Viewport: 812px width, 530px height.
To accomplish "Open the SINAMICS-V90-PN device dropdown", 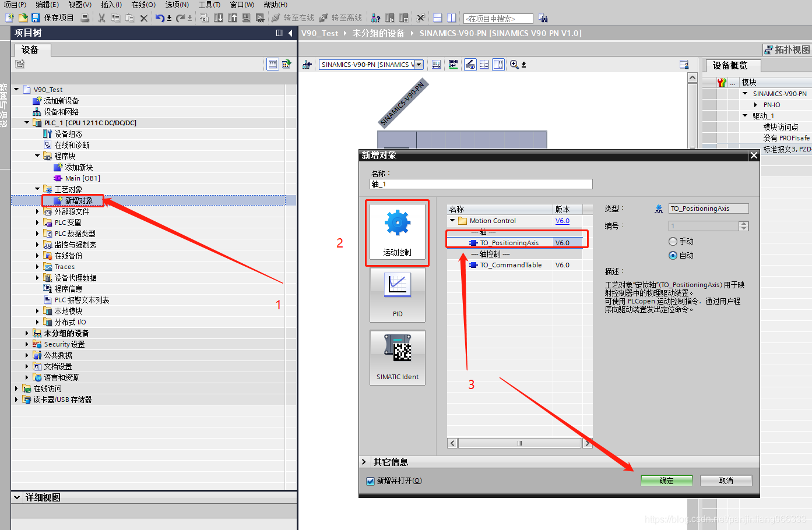I will point(419,65).
